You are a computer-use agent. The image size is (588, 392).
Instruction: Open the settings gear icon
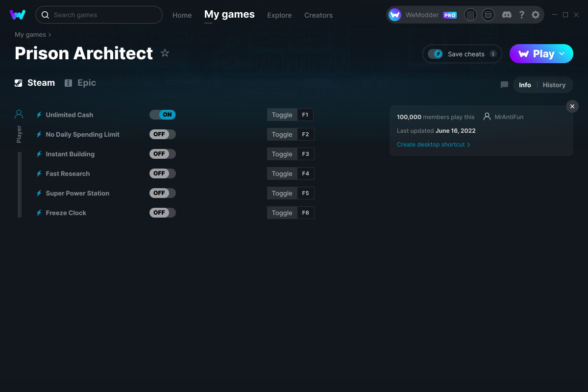536,15
